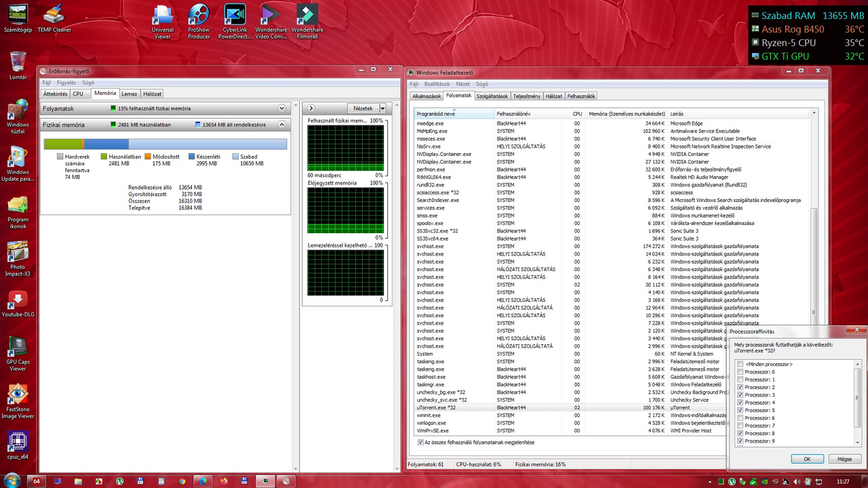Viewport: 868px width, 488px height.
Task: Launch FastStone Image Viewer shortcut
Action: pos(18,401)
